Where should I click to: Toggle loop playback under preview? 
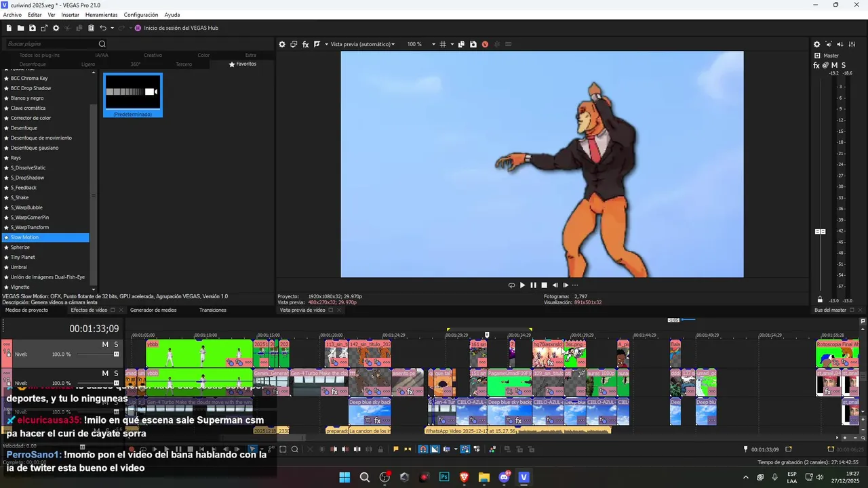click(x=511, y=285)
